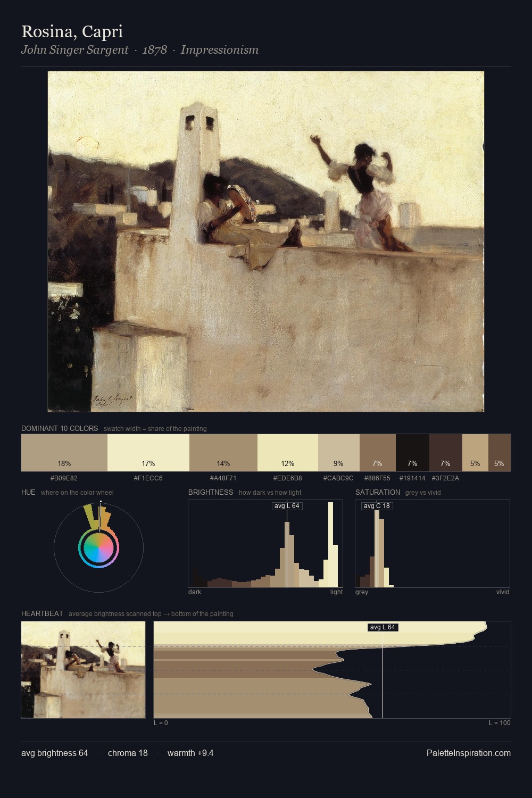Click the chroma 18 footer text

coord(128,753)
